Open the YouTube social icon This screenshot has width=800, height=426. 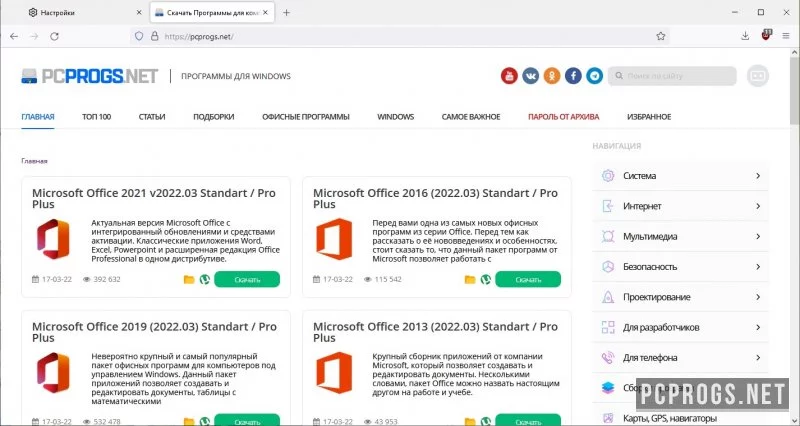click(509, 76)
